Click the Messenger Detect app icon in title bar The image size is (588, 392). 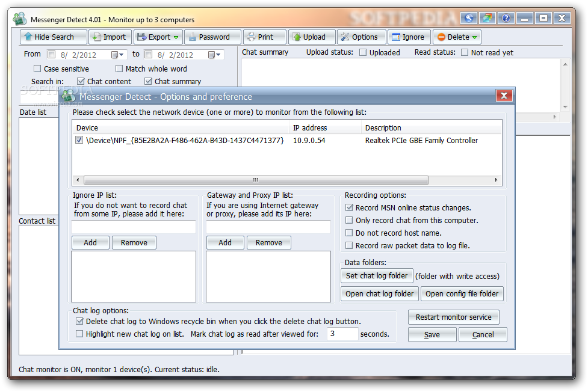20,19
